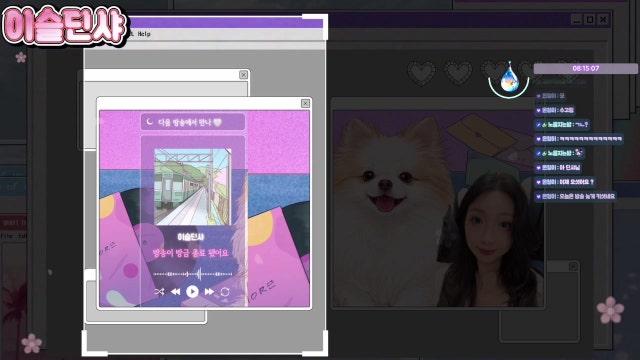
Task: Click the repeat loop icon in the player
Action: (225, 291)
